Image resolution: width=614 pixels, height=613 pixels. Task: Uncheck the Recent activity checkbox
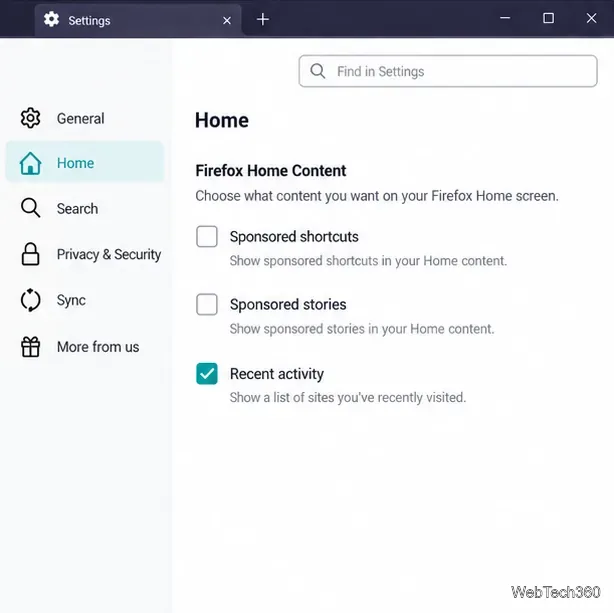(x=207, y=374)
